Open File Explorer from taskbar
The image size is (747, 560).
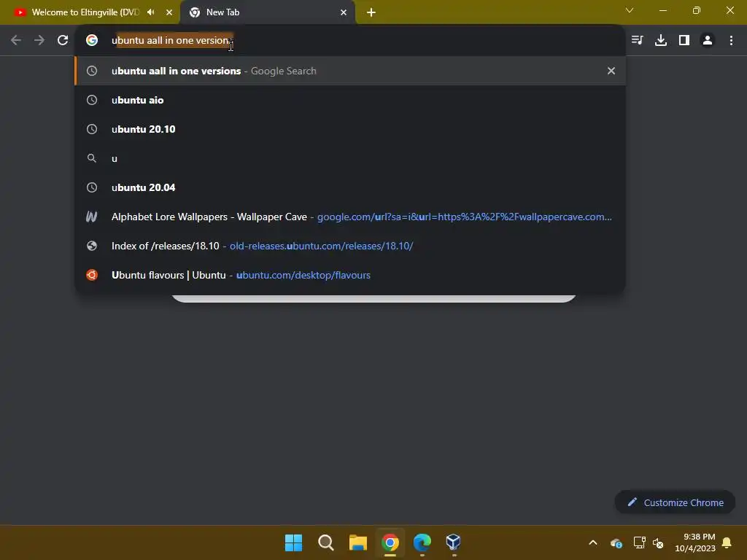(x=357, y=542)
